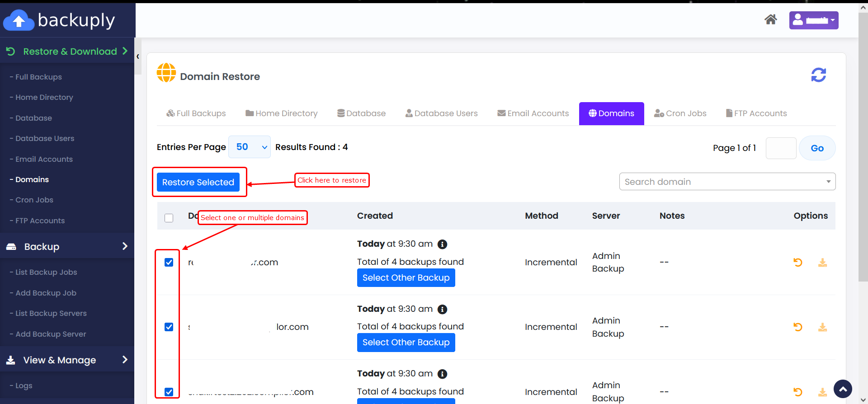The image size is (868, 404).
Task: Click restore icon for the first domain row
Action: click(x=797, y=262)
